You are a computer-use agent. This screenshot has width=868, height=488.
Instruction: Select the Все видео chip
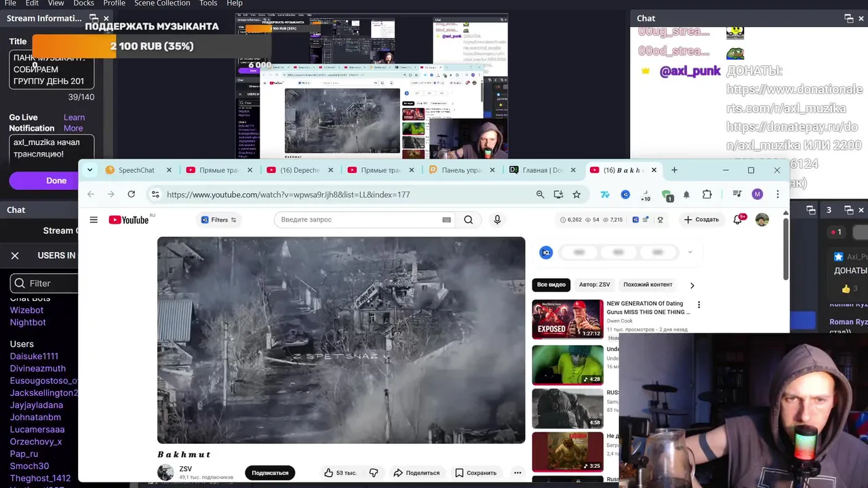(x=551, y=285)
